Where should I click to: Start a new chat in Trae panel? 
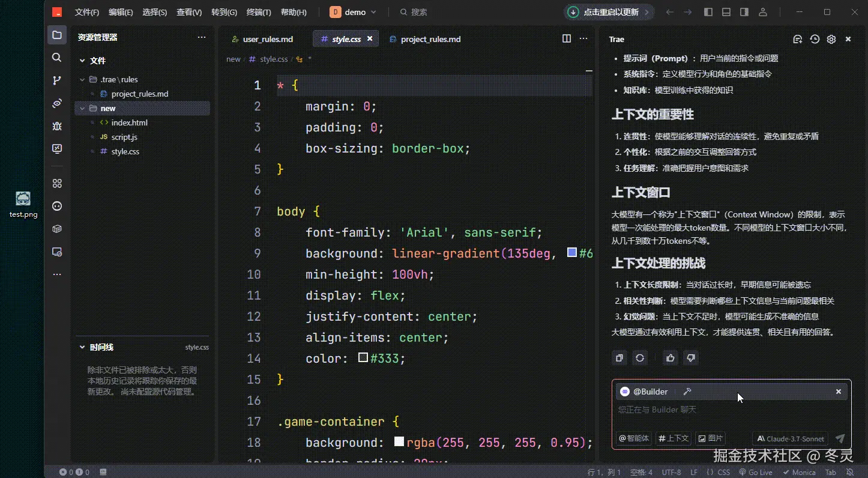click(x=797, y=39)
